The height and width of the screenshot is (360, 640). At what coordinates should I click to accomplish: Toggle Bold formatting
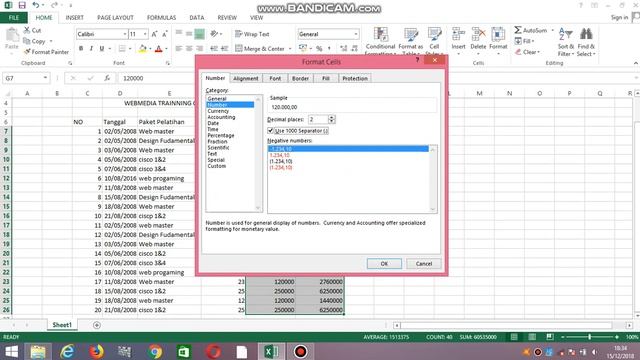click(x=81, y=49)
